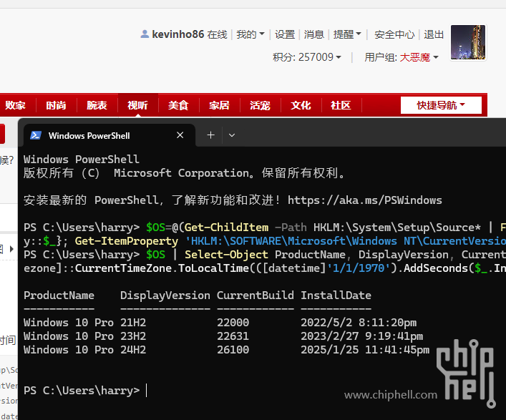
Task: Open the https://aka.ms/PSWindows link
Action: coord(365,200)
